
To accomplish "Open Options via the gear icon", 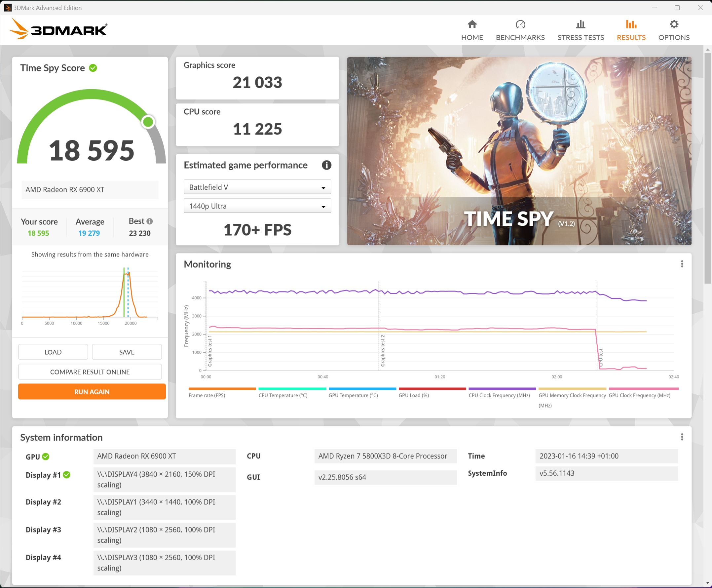I will tap(674, 24).
